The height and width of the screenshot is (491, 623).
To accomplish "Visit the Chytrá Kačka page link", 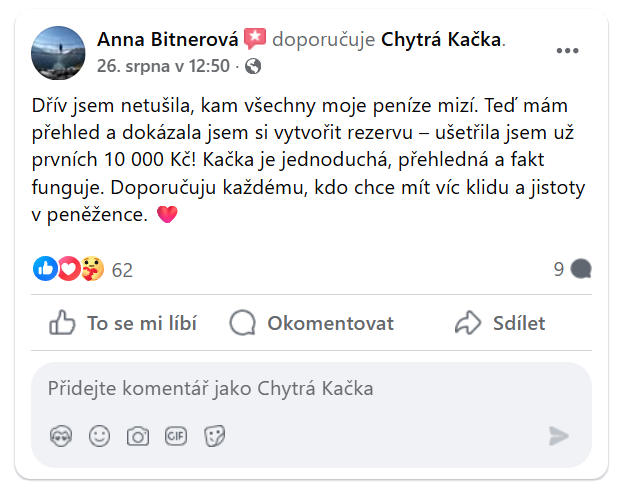I will [440, 40].
